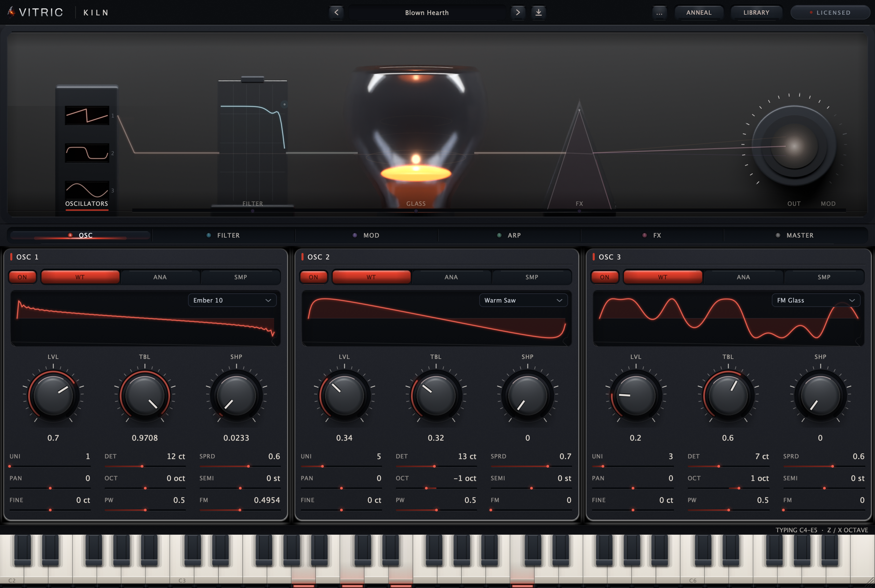875x588 pixels.
Task: Click the OSC 1 TBL knob
Action: (x=145, y=395)
